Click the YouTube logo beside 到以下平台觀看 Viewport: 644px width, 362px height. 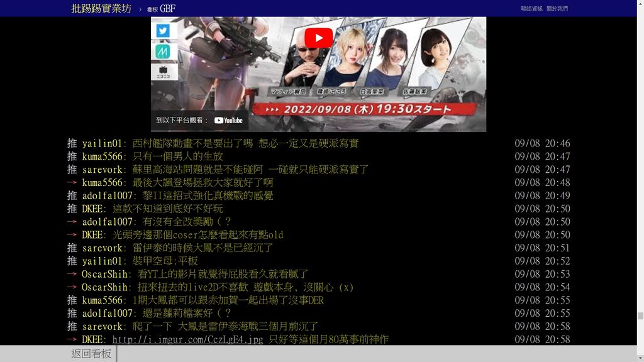pyautogui.click(x=228, y=120)
